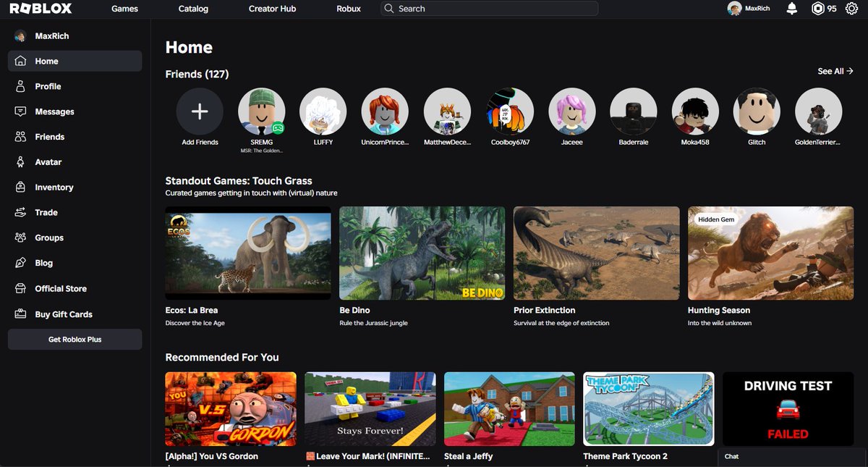
Task: Open Driving Test Failed thumbnail
Action: point(788,409)
